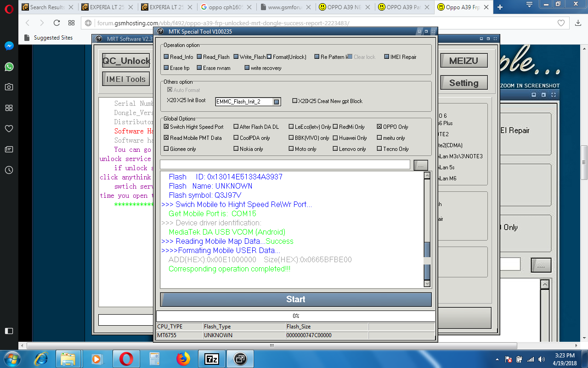Open the bookmarks heart in Opera sidebar
This screenshot has height=368, width=588.
point(9,128)
